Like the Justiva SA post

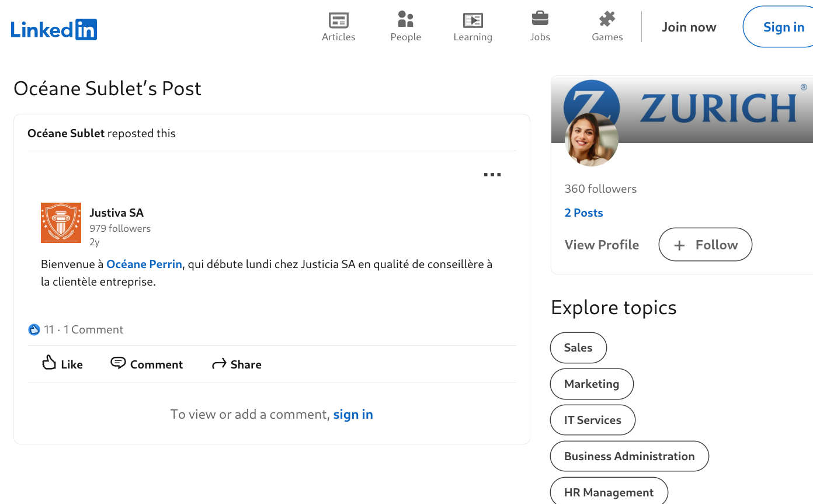(x=62, y=364)
